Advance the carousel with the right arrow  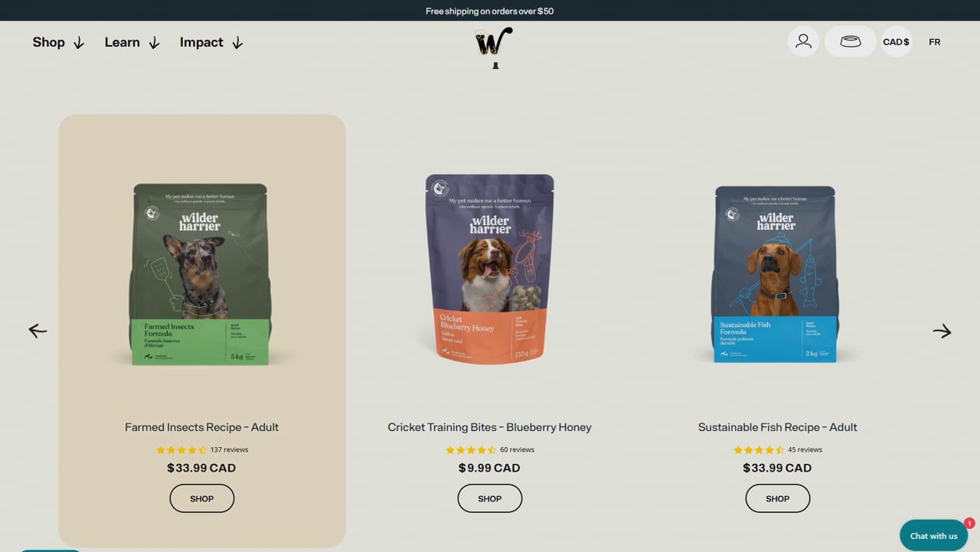coord(942,331)
